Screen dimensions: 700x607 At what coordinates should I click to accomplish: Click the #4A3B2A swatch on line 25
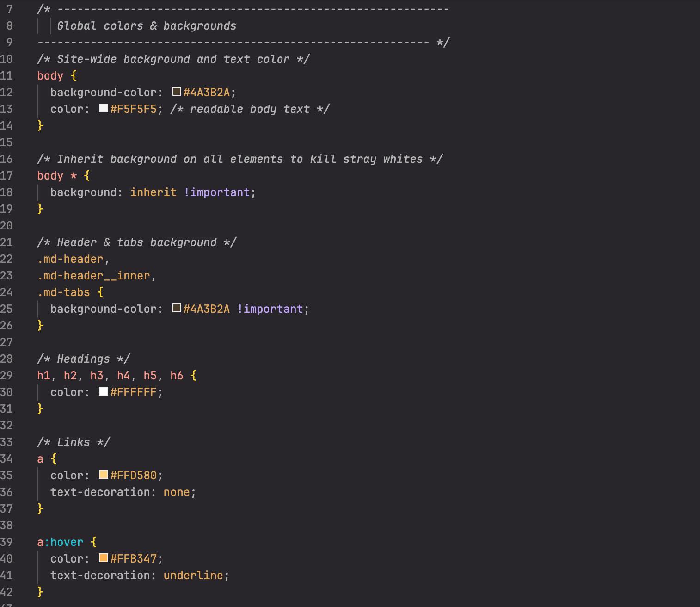point(177,308)
